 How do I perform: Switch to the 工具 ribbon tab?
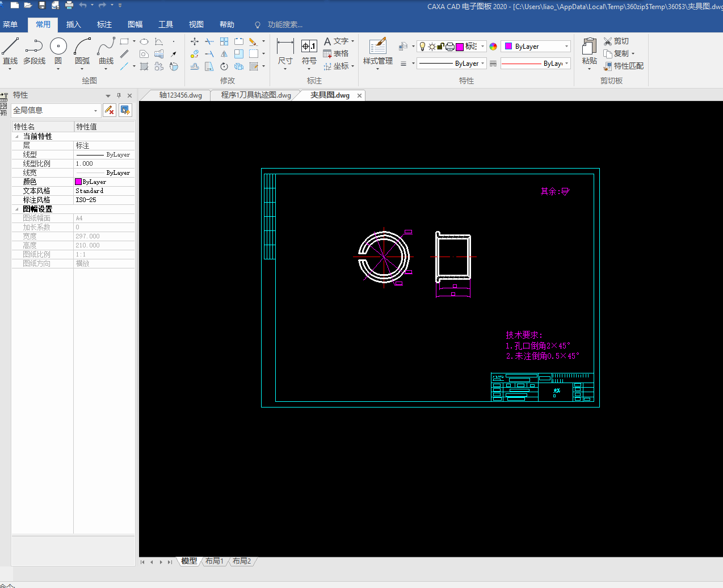[x=166, y=24]
